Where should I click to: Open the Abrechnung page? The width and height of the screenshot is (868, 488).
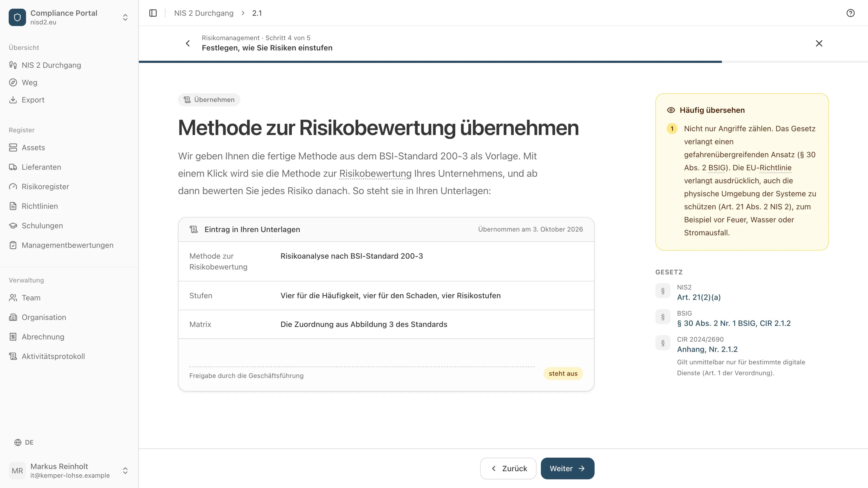(43, 337)
